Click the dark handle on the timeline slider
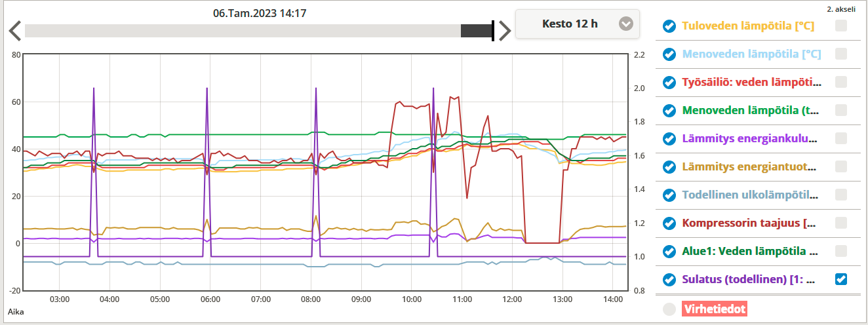Image resolution: width=868 pixels, height=325 pixels. [x=477, y=31]
